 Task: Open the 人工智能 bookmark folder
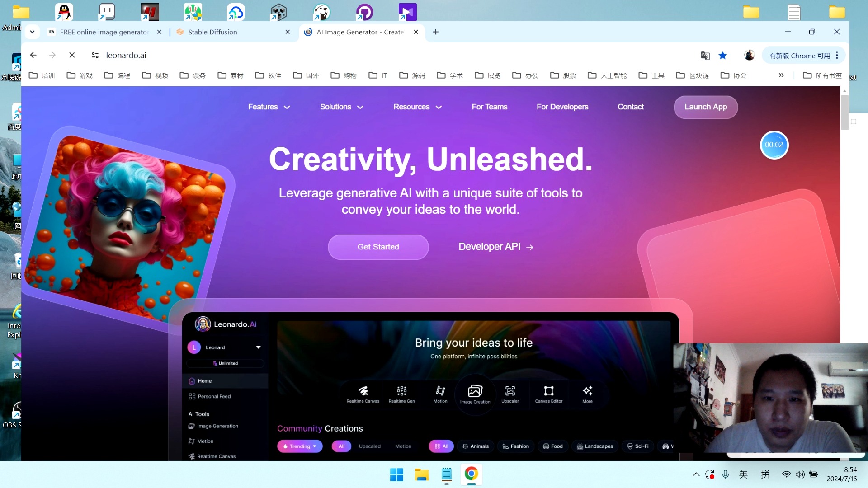click(x=607, y=75)
